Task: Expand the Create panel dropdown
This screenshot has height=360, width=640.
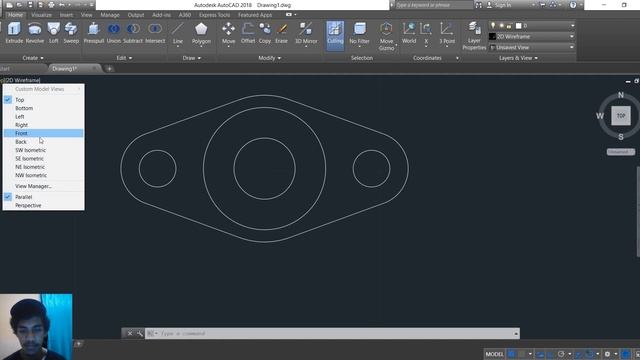Action: coord(33,58)
